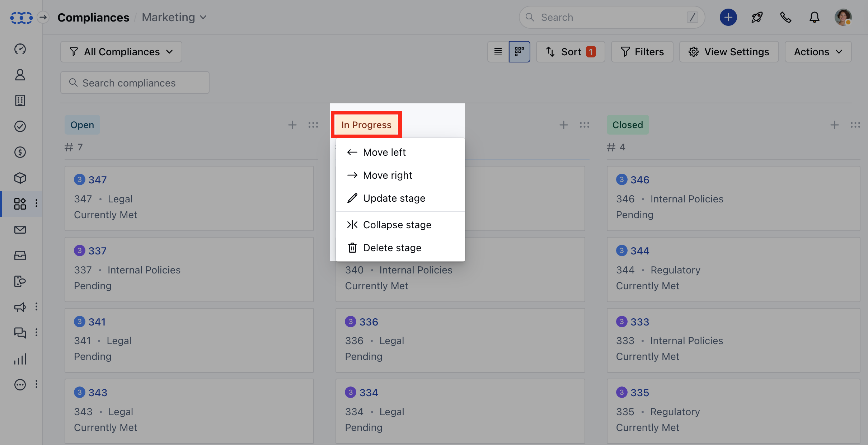Open the phone dialer icon
Image resolution: width=868 pixels, height=445 pixels.
(x=786, y=17)
